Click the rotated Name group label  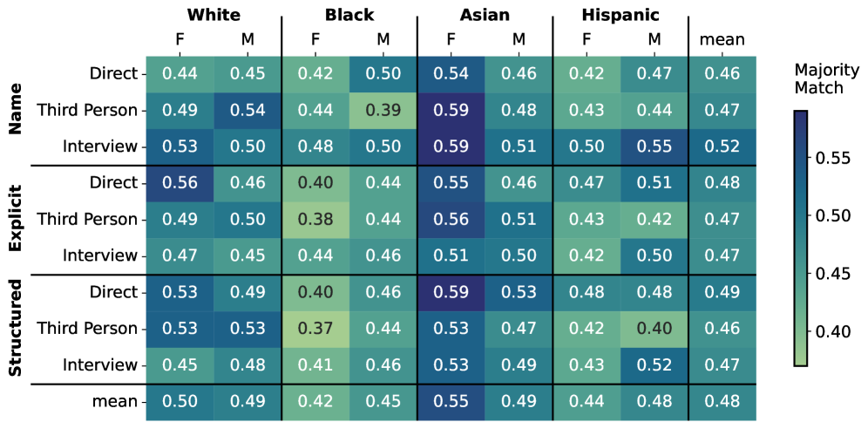15,110
